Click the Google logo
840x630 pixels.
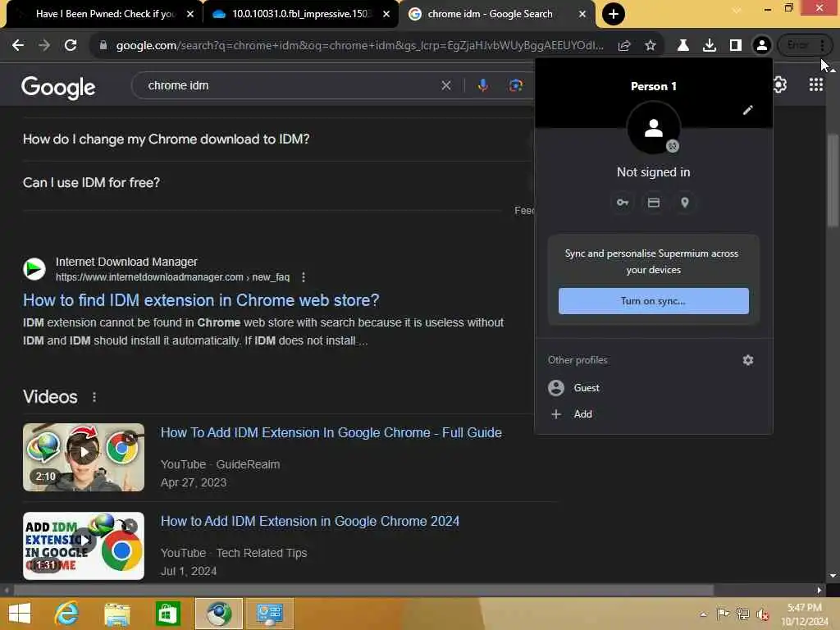click(x=58, y=87)
